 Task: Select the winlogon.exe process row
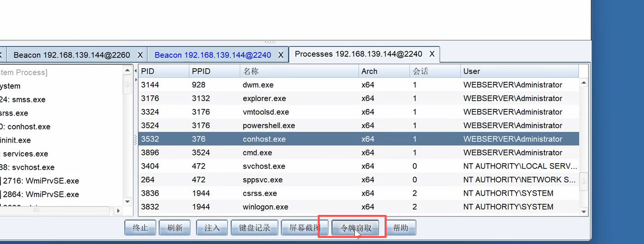coord(358,207)
